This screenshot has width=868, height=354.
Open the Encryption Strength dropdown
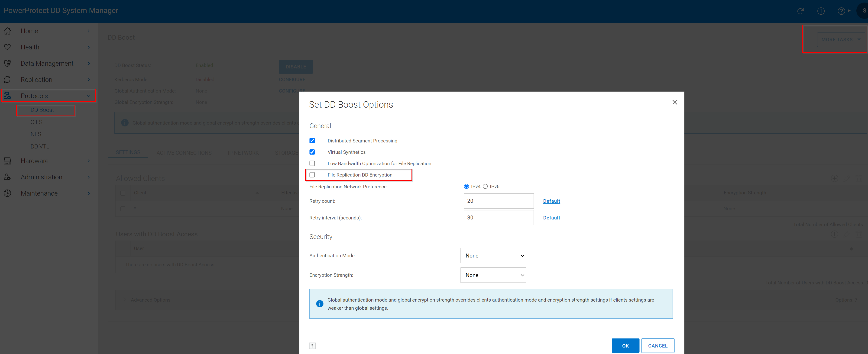pos(493,275)
